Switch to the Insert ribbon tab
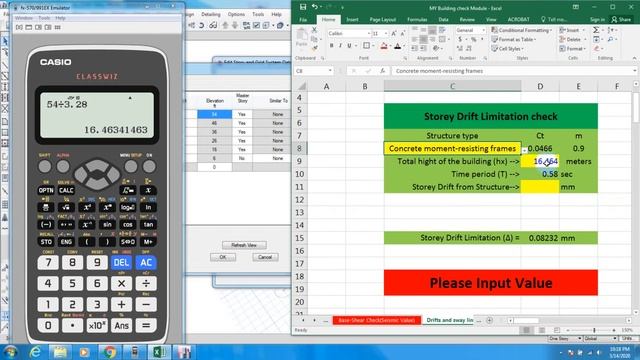640x360 pixels. pos(352,19)
